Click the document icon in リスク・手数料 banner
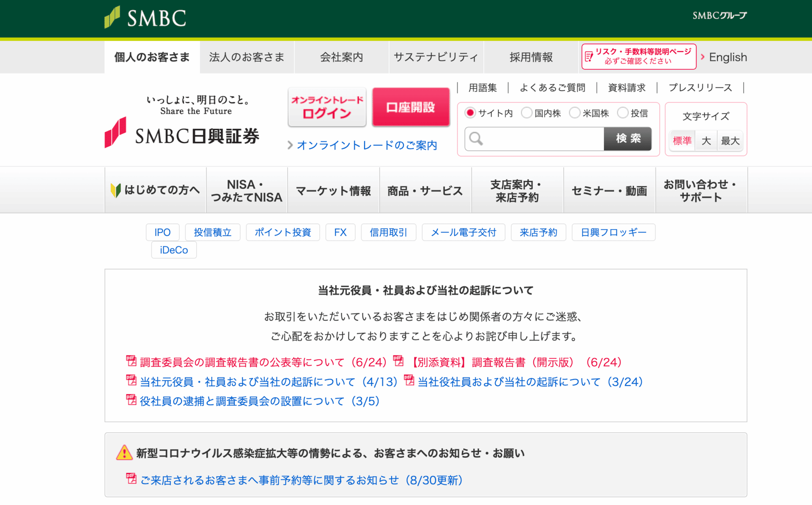812x505 pixels. point(589,56)
